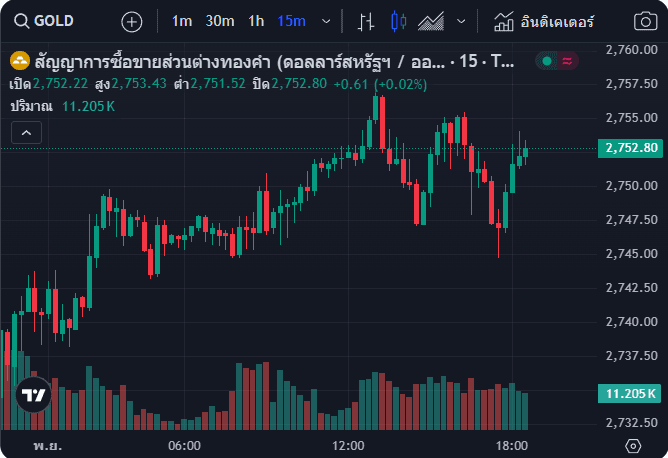Click the volume label 11.205 K on axis
Viewport: 668px width, 458px height.
[630, 394]
